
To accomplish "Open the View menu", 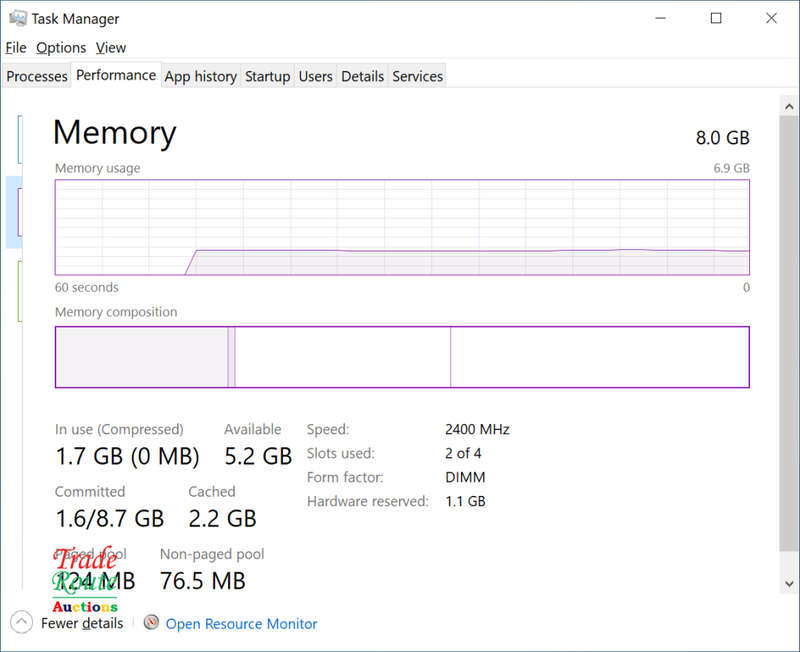I will [x=111, y=48].
